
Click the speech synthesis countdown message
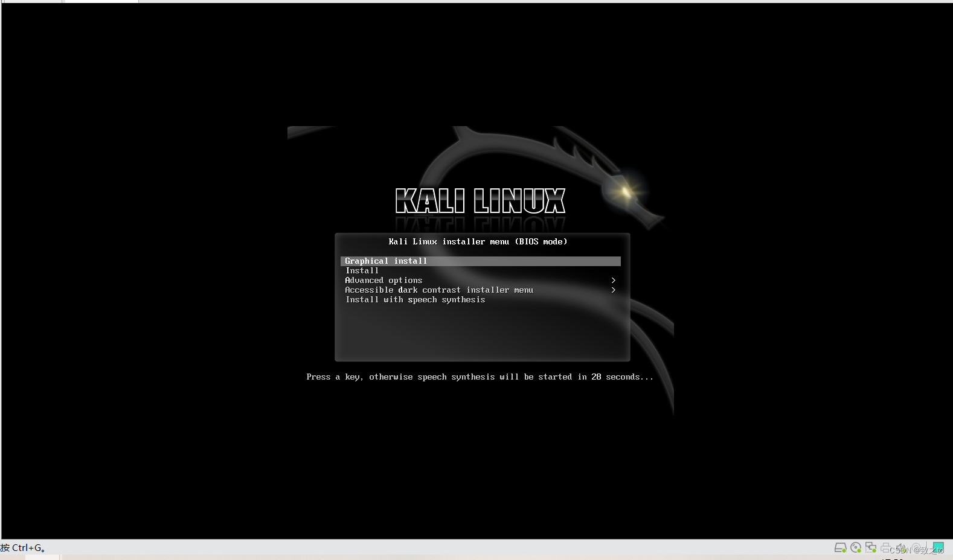[480, 377]
